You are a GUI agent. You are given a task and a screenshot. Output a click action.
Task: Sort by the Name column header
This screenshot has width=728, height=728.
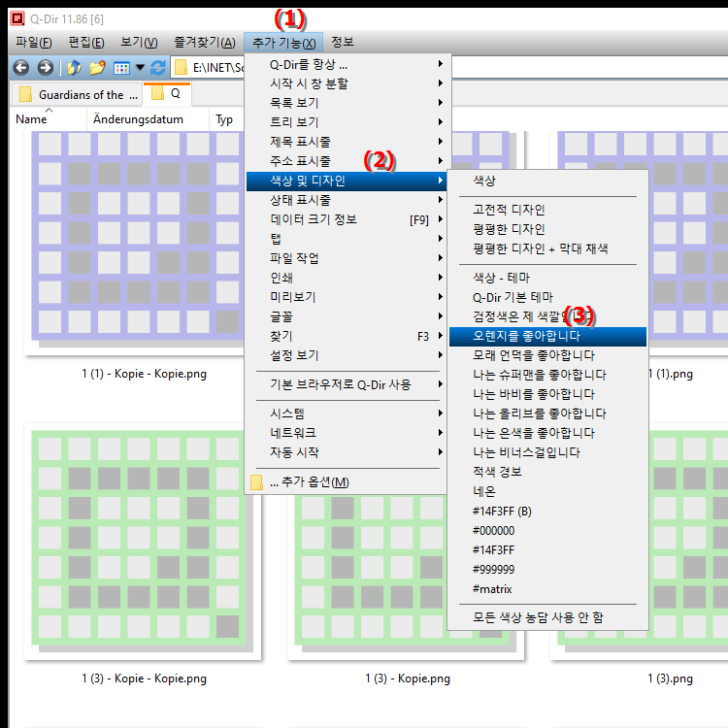tap(32, 119)
